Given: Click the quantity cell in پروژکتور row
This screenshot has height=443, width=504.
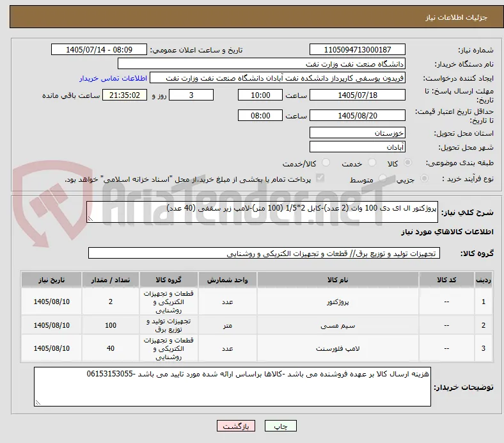Looking at the screenshot, I should (x=111, y=302).
